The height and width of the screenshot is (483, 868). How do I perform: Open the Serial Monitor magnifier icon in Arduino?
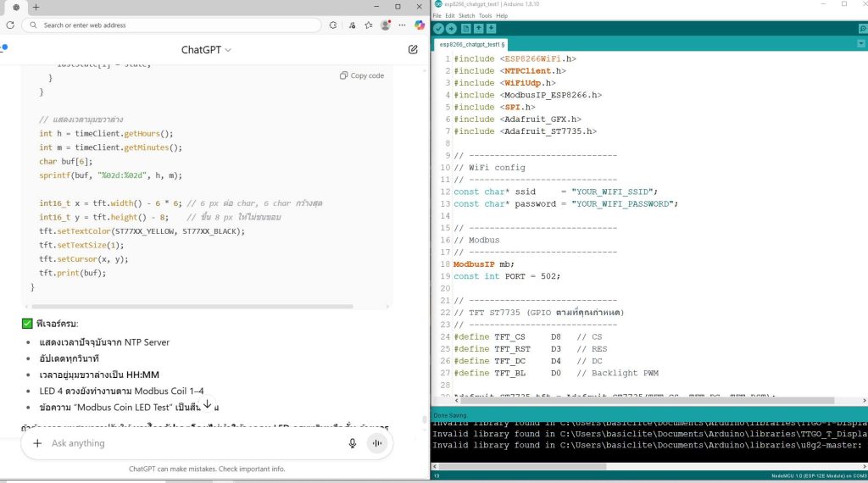pyautogui.click(x=862, y=29)
